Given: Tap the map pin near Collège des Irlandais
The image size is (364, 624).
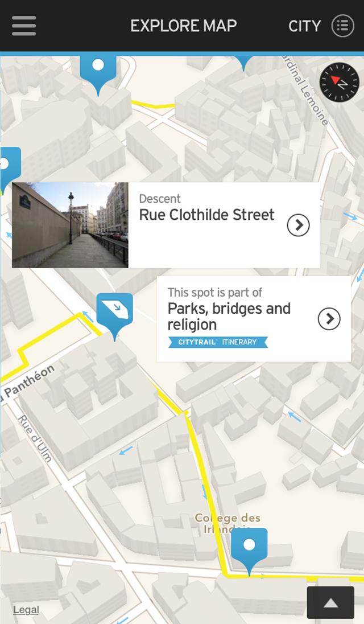Looking at the screenshot, I should (249, 547).
